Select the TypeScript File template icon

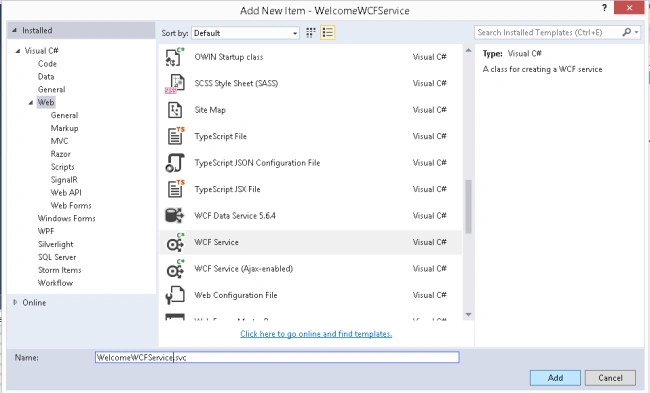pos(175,136)
